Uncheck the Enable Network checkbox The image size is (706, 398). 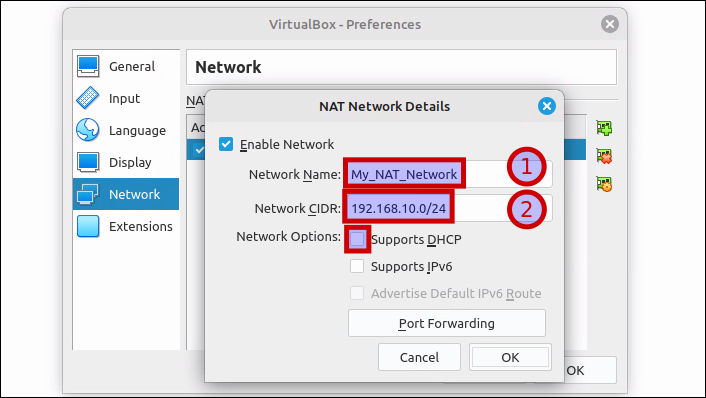click(x=226, y=144)
